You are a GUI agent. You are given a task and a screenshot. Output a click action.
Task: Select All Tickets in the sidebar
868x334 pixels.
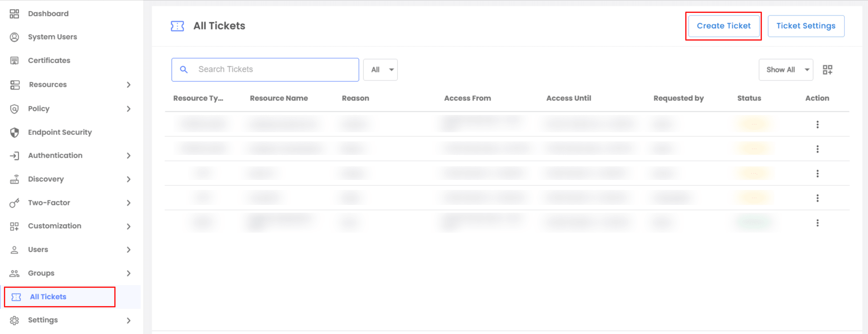coord(48,297)
